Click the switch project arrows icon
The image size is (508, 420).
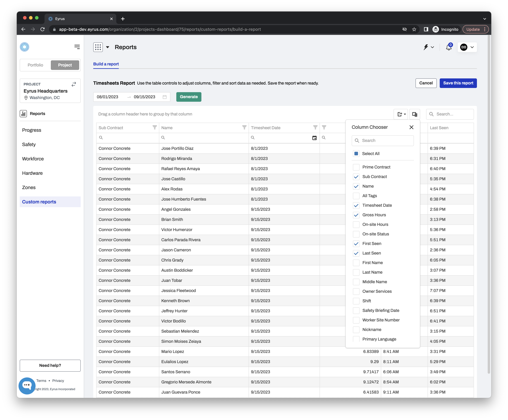tap(74, 84)
